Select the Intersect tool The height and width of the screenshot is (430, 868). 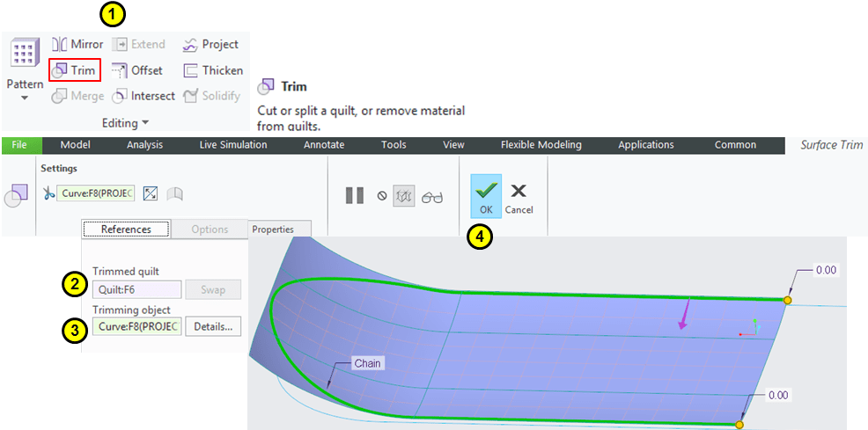click(x=143, y=96)
